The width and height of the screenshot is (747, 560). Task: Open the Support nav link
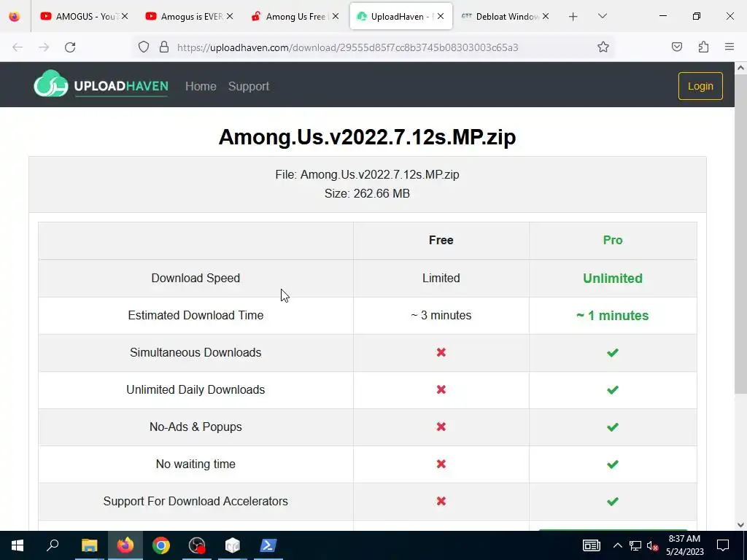pyautogui.click(x=249, y=86)
